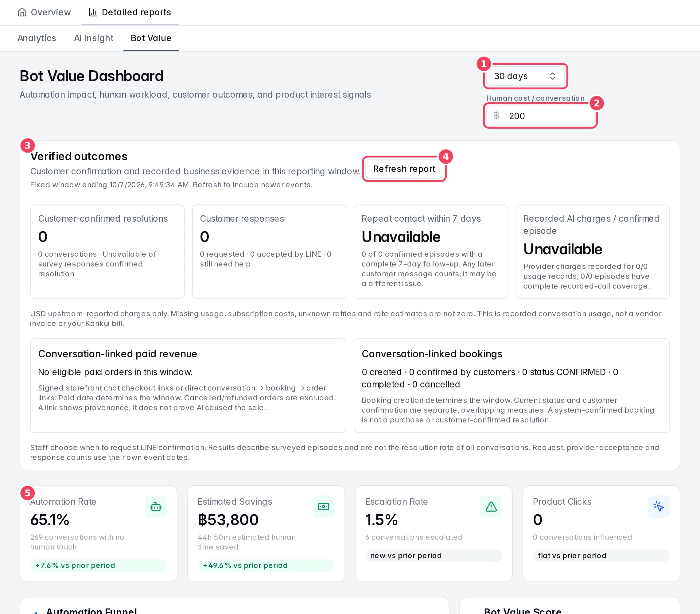Switch to the AI Insight sub-tab
This screenshot has height=614, width=700.
[x=94, y=38]
